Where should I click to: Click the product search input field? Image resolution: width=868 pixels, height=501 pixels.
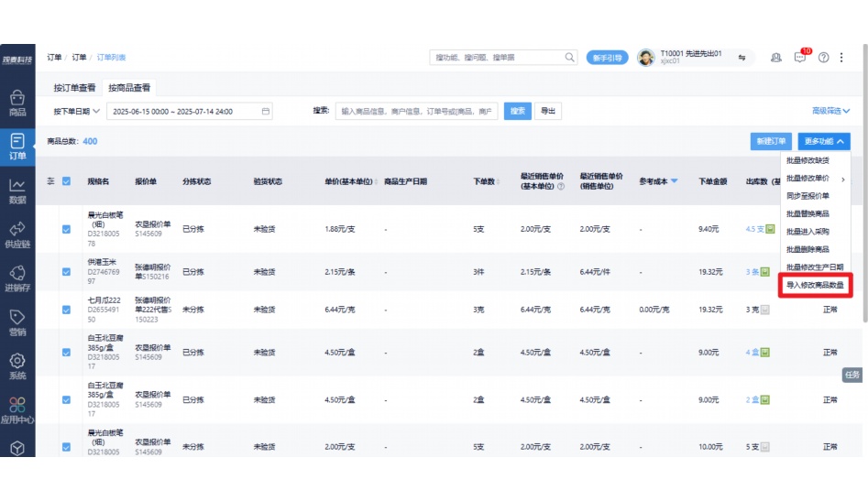coord(417,111)
